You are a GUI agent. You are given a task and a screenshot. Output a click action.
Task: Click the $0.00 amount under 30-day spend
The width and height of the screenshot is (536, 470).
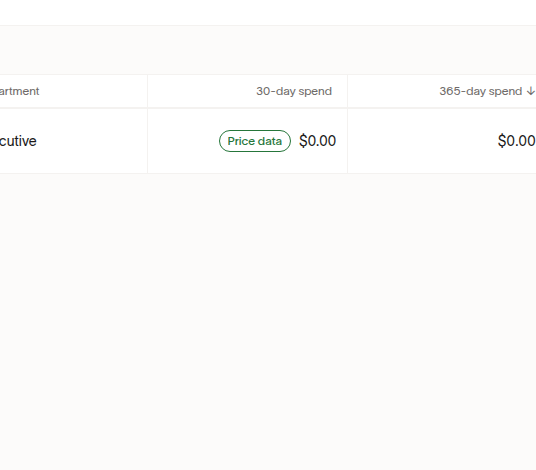click(317, 141)
